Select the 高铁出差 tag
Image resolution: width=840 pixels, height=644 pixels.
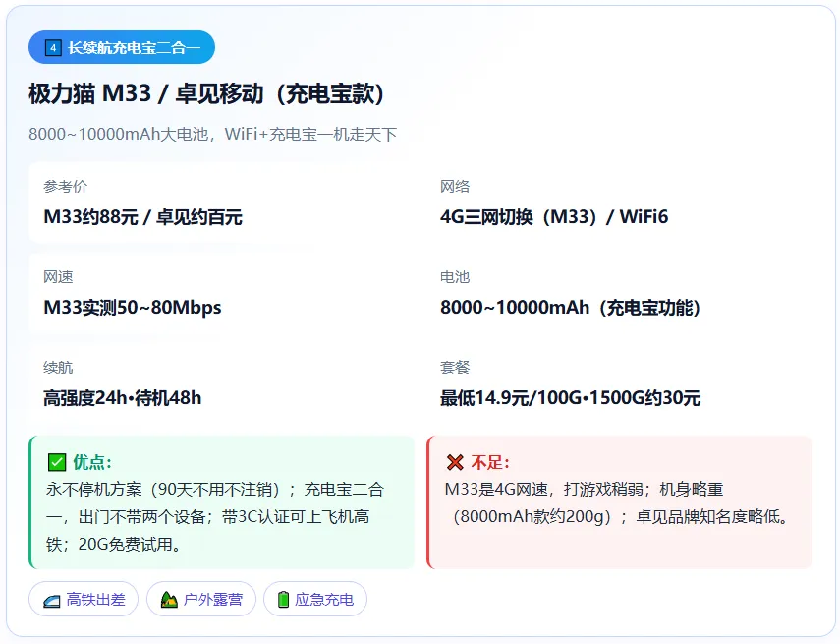point(84,599)
